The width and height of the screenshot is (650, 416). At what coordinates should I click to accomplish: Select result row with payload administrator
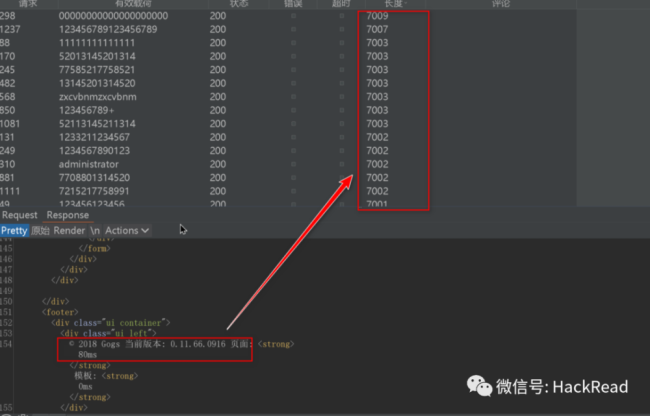[288, 164]
